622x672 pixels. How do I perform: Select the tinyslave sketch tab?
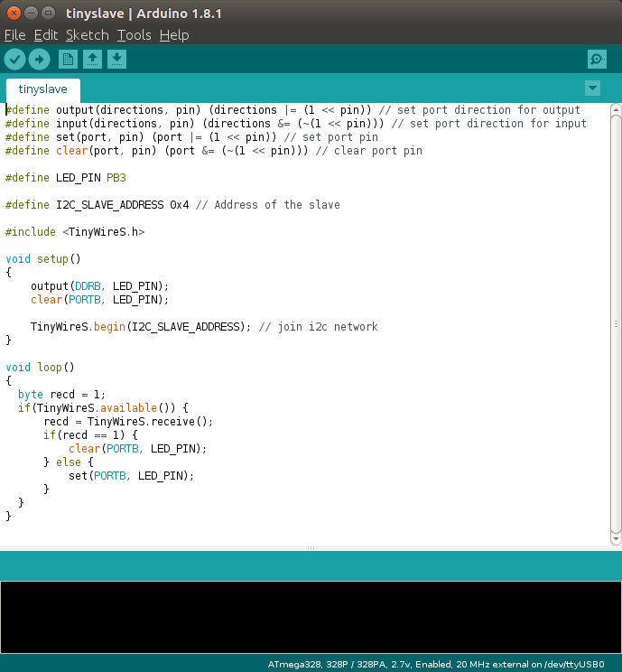42,89
